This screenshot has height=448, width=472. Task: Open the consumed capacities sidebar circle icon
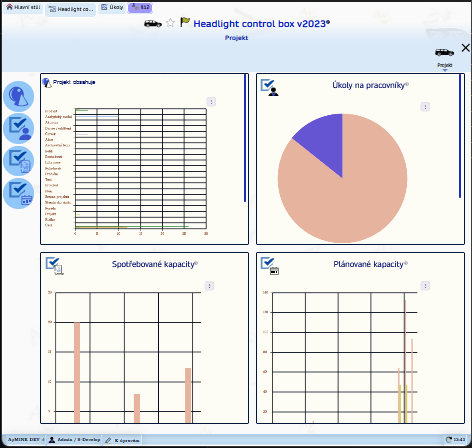tap(19, 161)
